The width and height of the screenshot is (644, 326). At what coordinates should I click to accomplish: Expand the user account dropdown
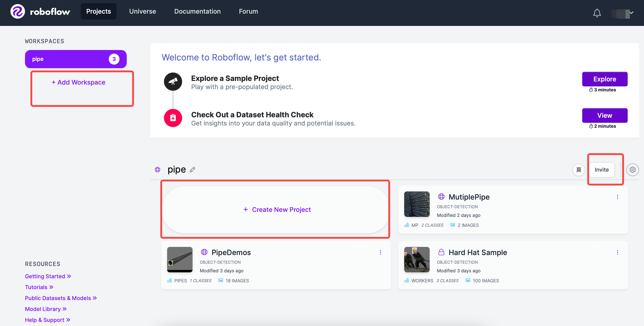[631, 13]
